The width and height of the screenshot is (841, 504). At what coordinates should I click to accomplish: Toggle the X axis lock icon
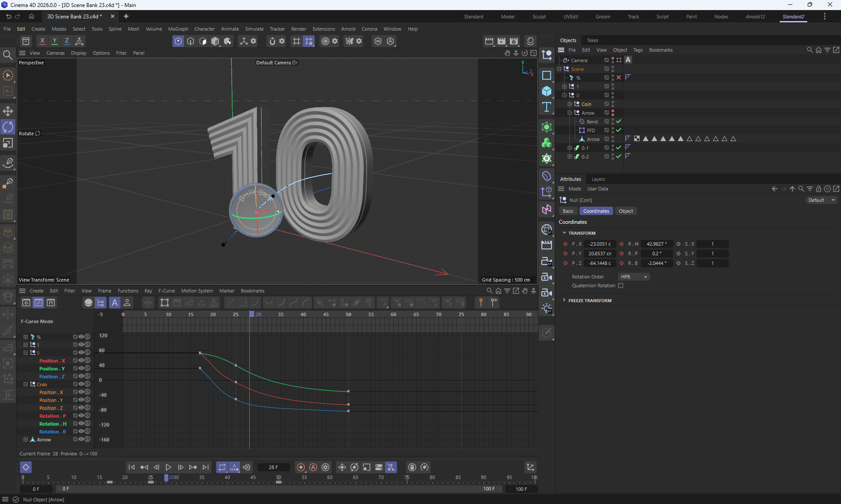(x=42, y=41)
